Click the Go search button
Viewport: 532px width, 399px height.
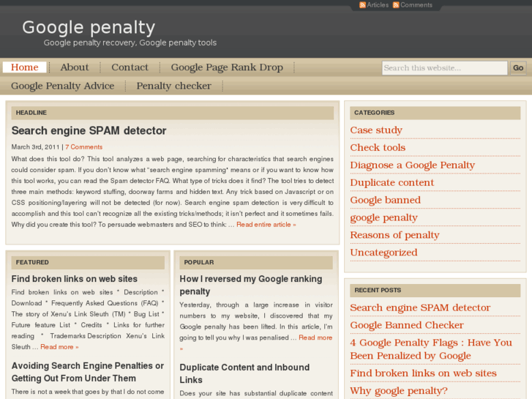coord(518,68)
